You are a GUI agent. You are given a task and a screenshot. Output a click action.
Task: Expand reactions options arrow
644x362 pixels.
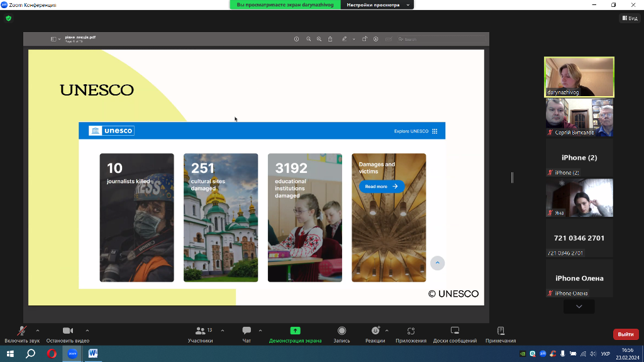(387, 331)
